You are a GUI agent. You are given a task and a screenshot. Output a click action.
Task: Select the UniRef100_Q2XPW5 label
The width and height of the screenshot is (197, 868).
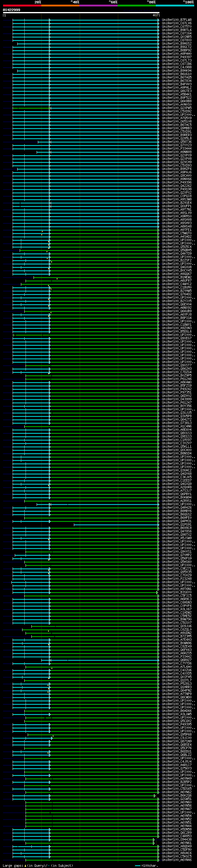[x=177, y=108]
